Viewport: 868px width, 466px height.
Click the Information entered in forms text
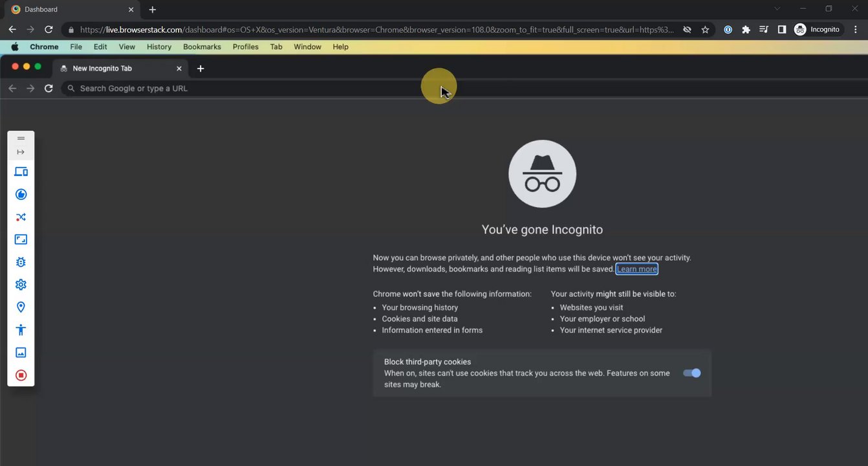pyautogui.click(x=432, y=330)
